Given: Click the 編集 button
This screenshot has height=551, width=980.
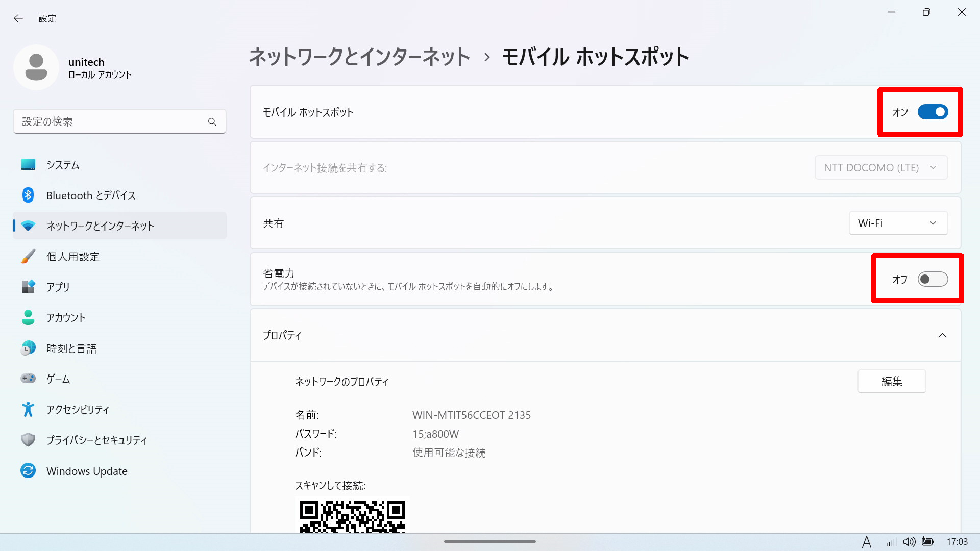Looking at the screenshot, I should [891, 381].
